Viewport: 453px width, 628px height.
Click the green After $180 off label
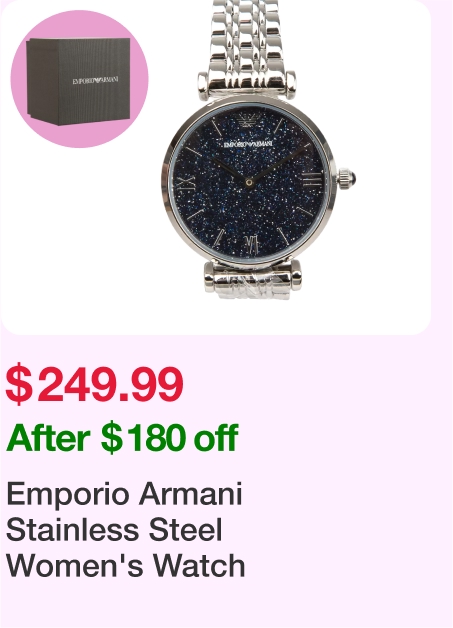(122, 438)
